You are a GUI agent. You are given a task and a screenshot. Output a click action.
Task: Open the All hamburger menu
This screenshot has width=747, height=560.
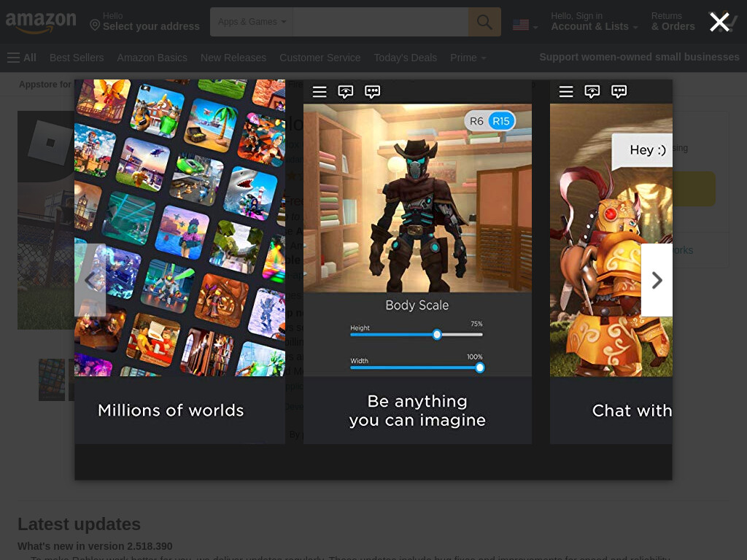point(22,58)
